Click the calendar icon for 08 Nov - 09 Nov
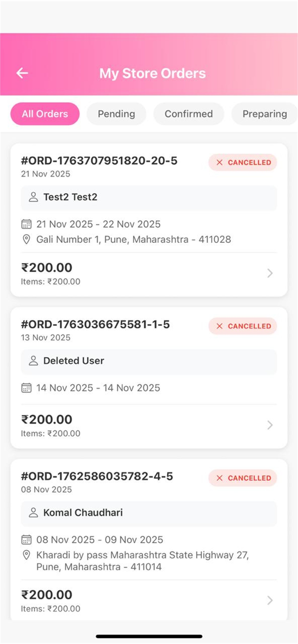The image size is (298, 644). pyautogui.click(x=26, y=540)
